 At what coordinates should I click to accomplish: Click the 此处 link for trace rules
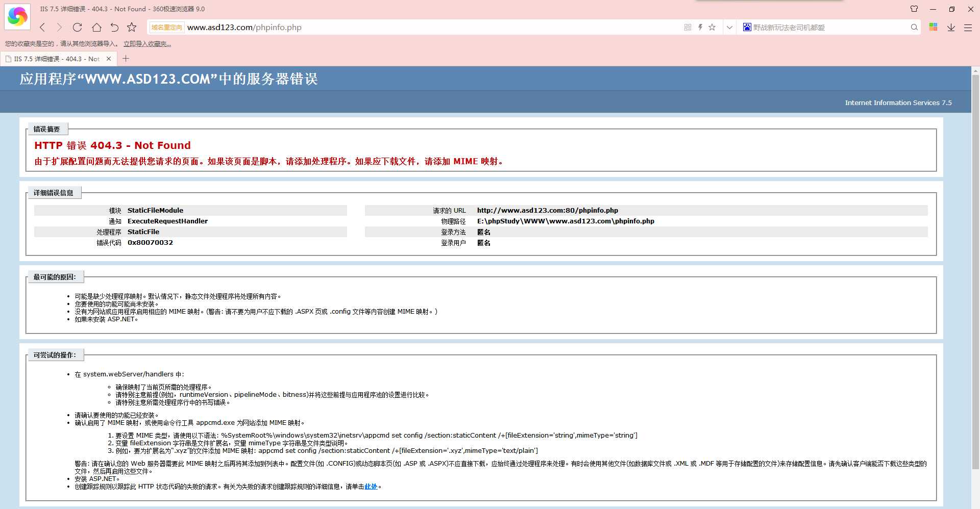pos(371,487)
